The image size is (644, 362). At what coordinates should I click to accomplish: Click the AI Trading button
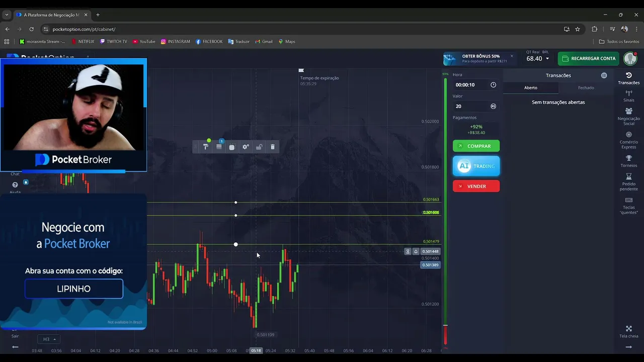point(476,166)
